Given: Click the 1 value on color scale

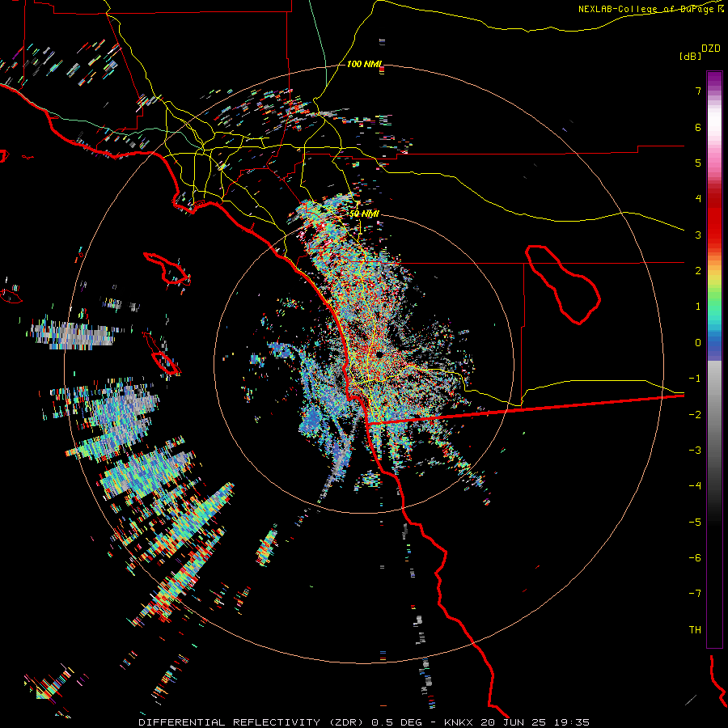Looking at the screenshot, I should click(698, 307).
